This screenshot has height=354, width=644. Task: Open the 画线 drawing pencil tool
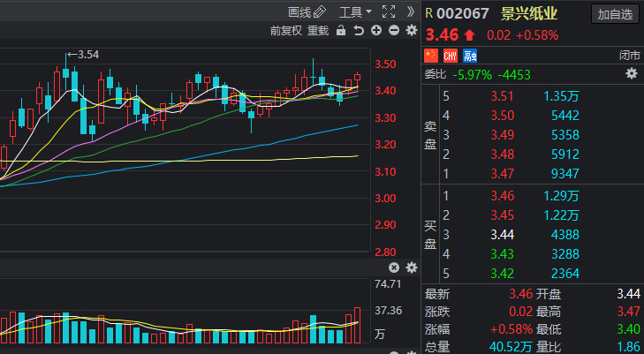point(307,12)
